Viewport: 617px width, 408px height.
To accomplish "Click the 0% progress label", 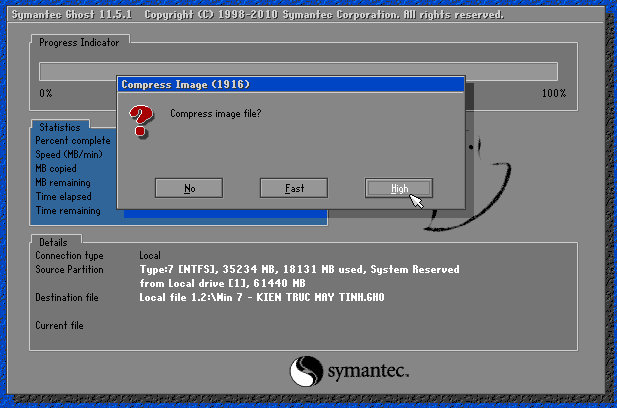I will [x=46, y=93].
